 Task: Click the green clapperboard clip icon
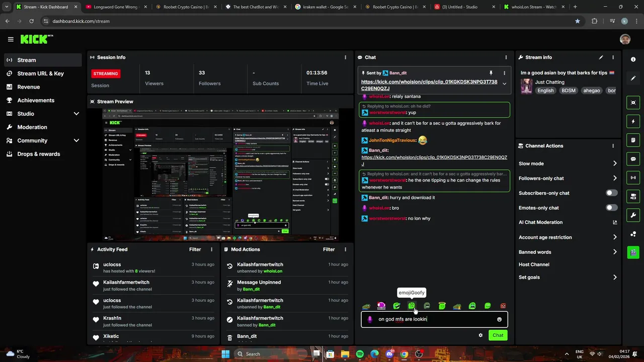[x=633, y=252]
